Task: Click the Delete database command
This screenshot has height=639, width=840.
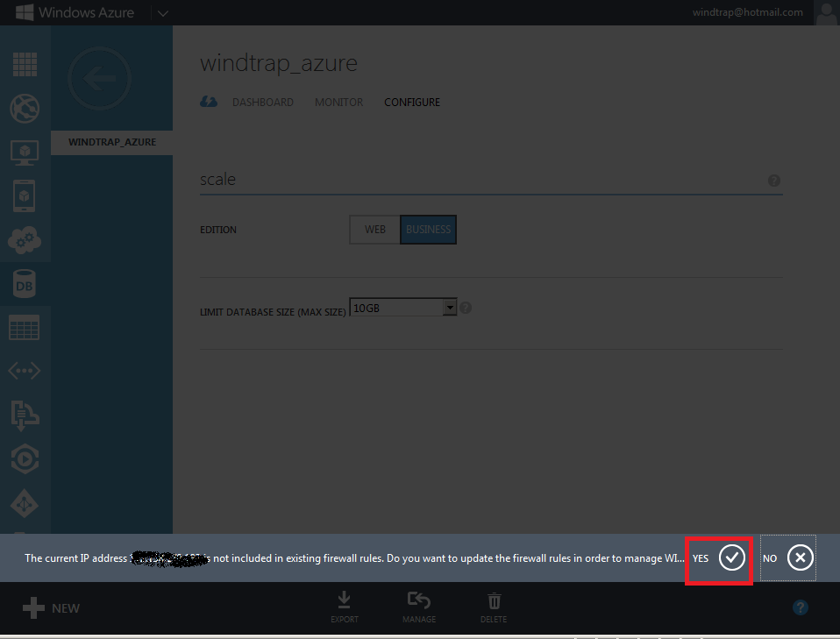Action: 494,607
